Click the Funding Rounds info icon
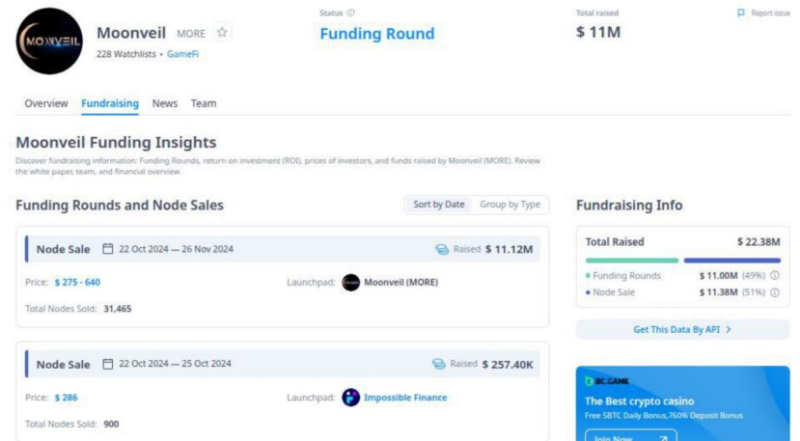 (774, 276)
